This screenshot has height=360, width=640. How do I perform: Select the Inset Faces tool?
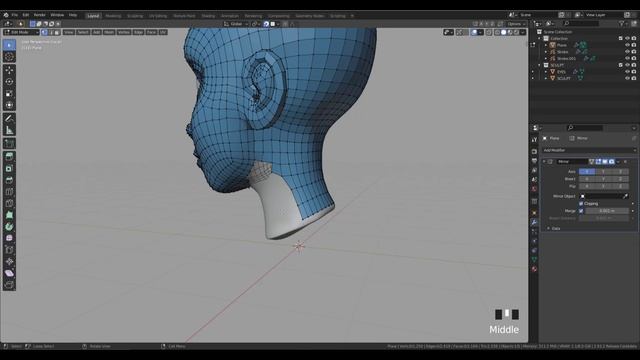pos(9,169)
